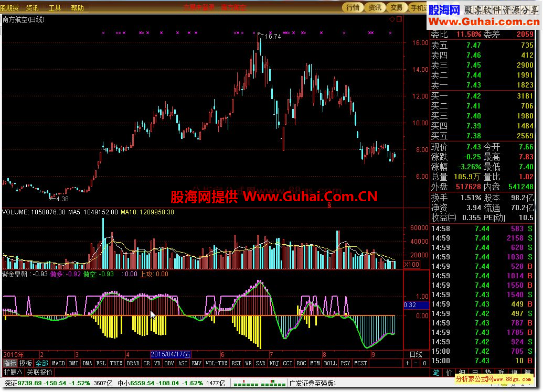Viewport: 543px width, 392px height.
Task: Expand the 扩展∧ panel
Action: click(13, 372)
